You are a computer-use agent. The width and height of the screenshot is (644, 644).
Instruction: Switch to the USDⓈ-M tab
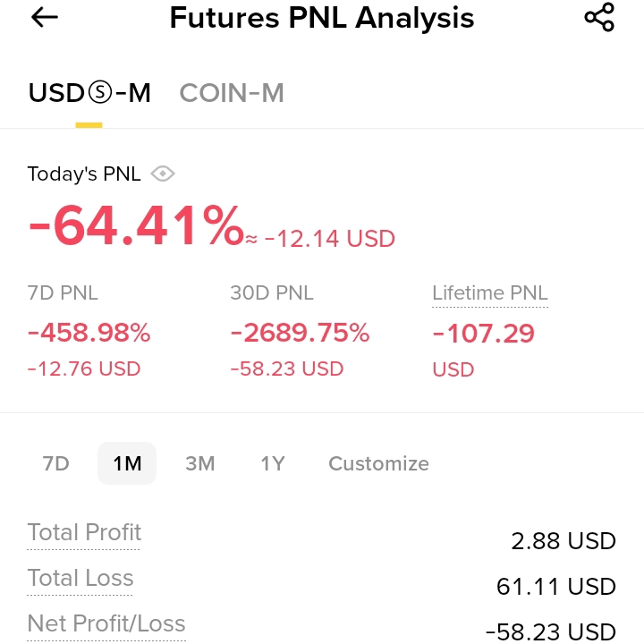[89, 93]
